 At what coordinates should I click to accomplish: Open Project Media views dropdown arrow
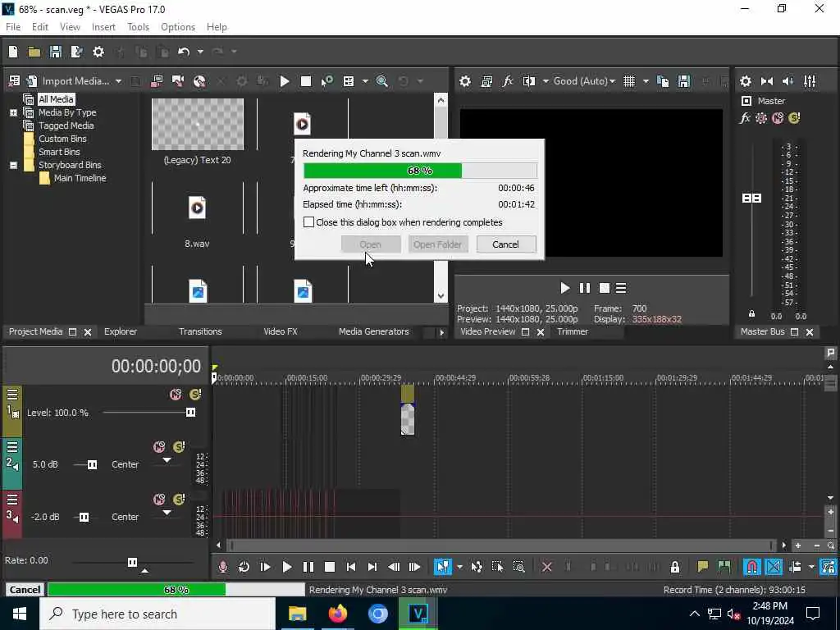coord(365,81)
